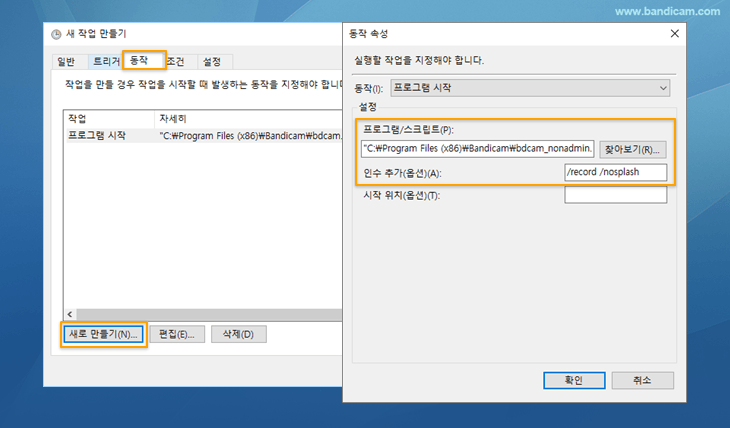Click the 프로그램/스크립트 path field

pyautogui.click(x=478, y=149)
